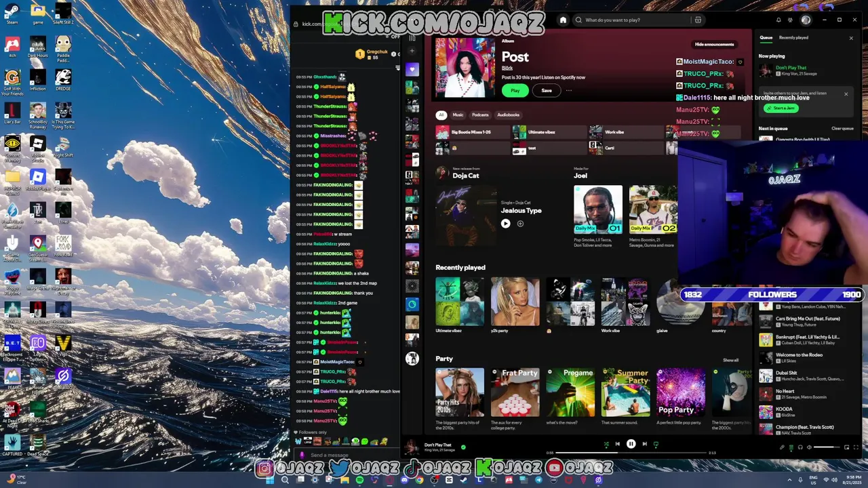Image resolution: width=868 pixels, height=488 pixels.
Task: Open the CAPTURED desktop shortcut
Action: coord(12,444)
